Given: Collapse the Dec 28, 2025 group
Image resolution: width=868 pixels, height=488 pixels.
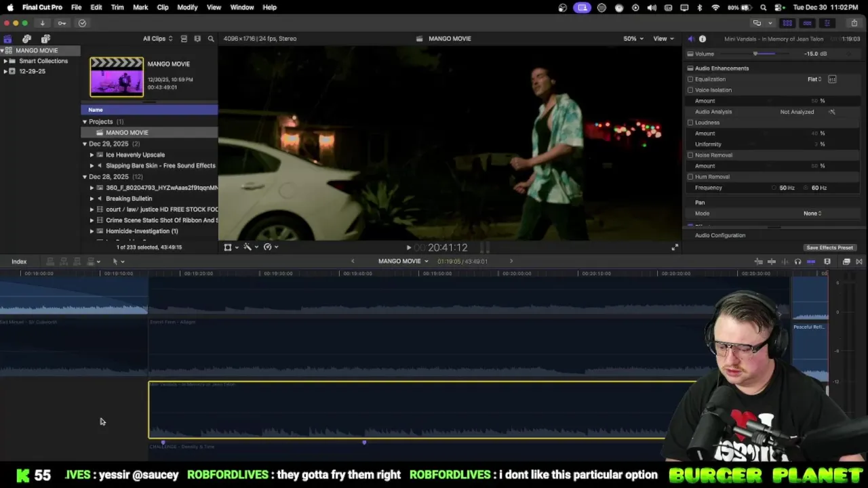Looking at the screenshot, I should [85, 177].
